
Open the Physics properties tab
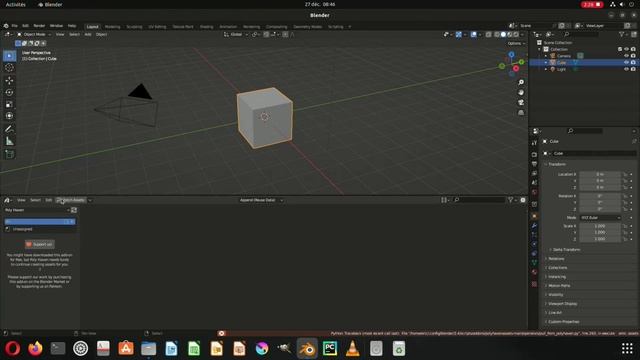534,244
